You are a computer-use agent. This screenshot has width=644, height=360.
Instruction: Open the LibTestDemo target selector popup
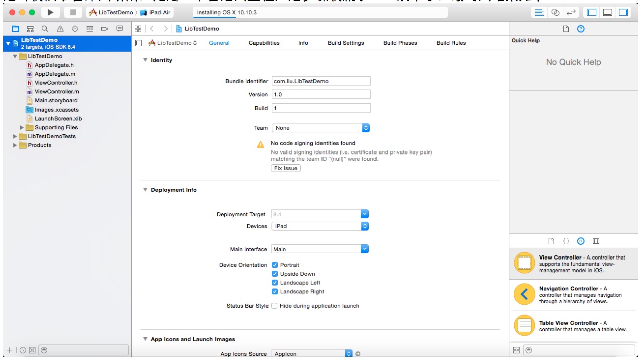[x=172, y=43]
